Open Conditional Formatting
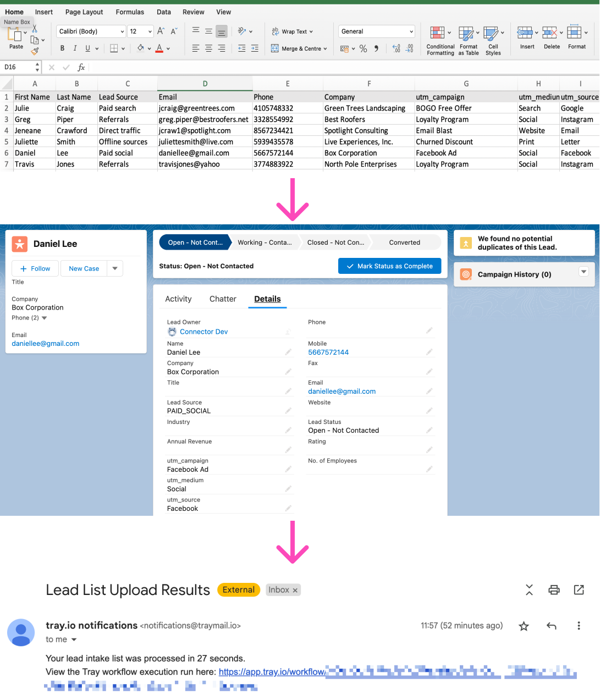Image resolution: width=600 pixels, height=700 pixels. 441,41
